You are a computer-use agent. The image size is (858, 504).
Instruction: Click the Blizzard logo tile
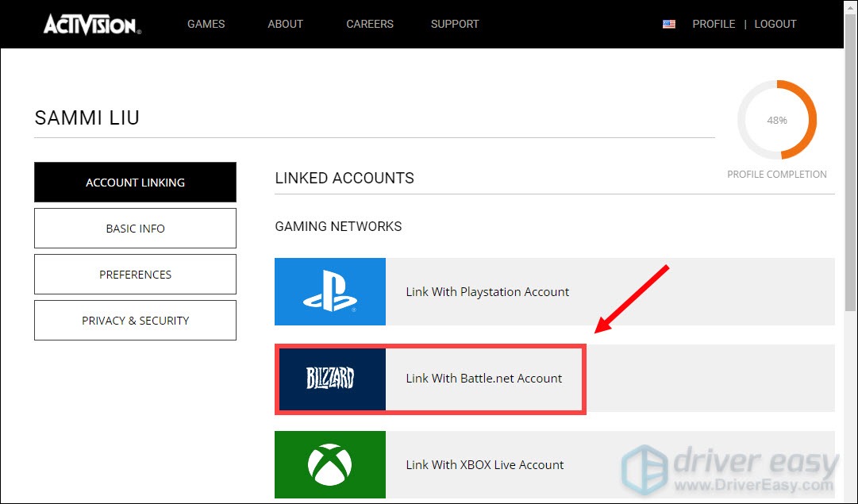(330, 378)
